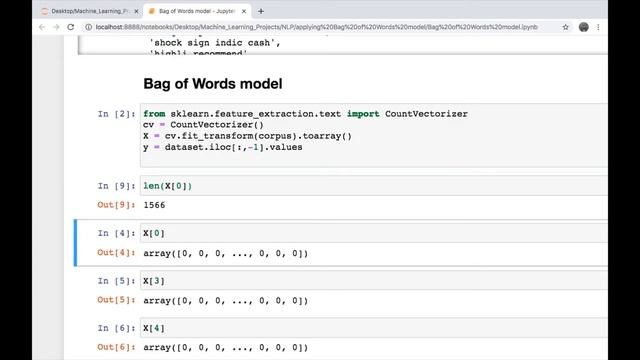Select the X[4] input cell

pyautogui.click(x=373, y=328)
